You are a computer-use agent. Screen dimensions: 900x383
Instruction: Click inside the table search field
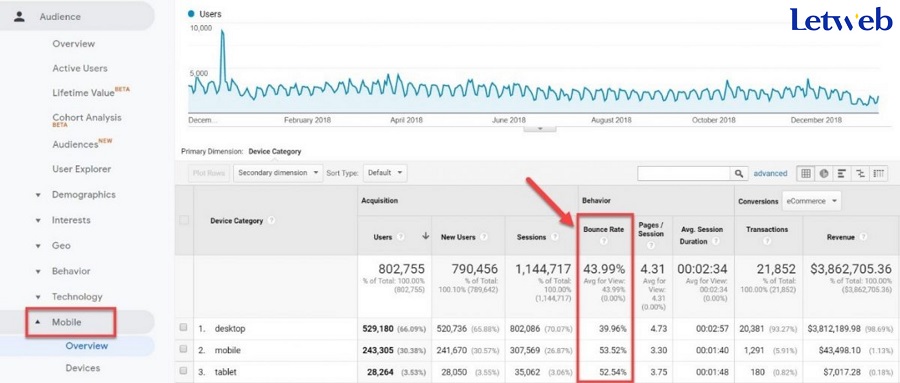(x=684, y=173)
